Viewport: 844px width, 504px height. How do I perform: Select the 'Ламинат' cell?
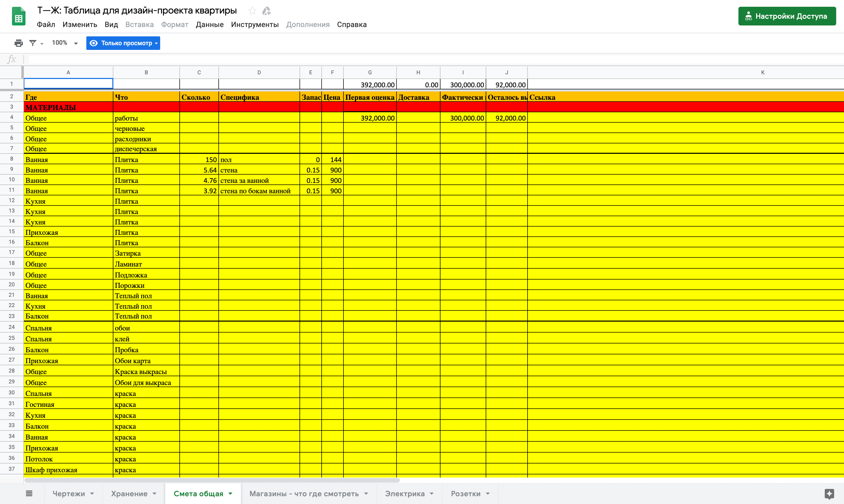pyautogui.click(x=146, y=263)
